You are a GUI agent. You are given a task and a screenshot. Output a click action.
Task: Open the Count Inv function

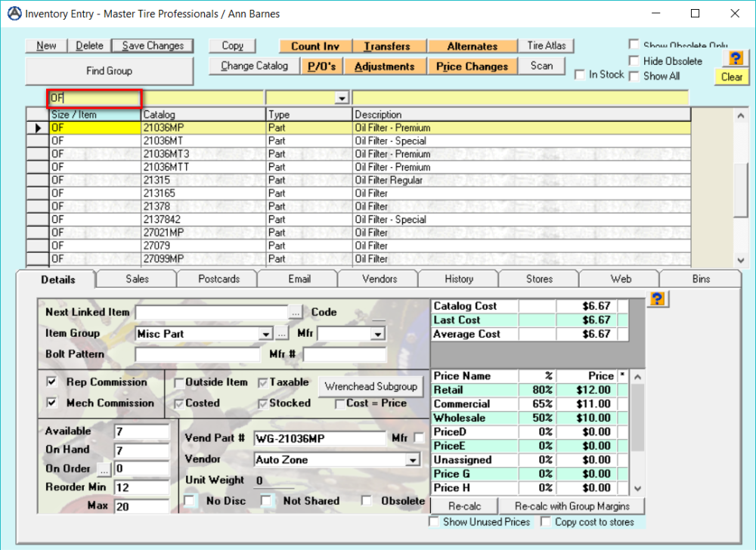[314, 45]
